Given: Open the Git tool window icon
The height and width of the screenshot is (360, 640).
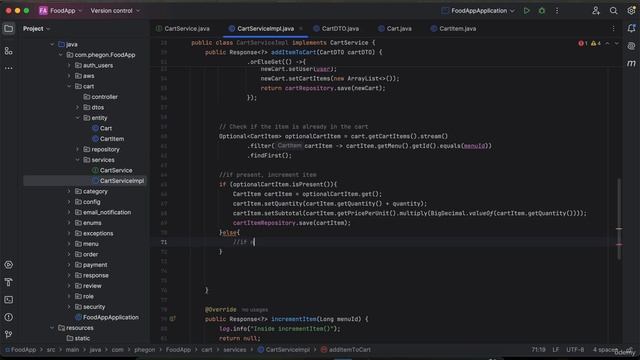Looking at the screenshot, I should (x=9, y=334).
